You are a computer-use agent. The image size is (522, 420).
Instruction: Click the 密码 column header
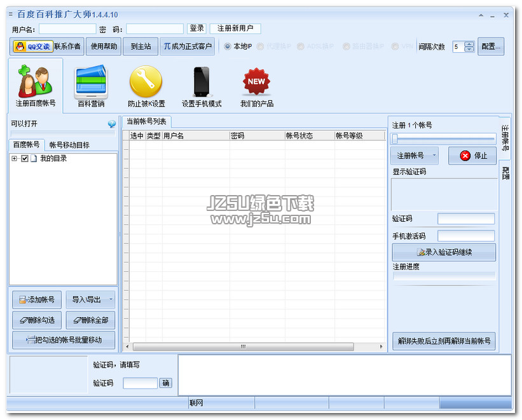(x=258, y=136)
